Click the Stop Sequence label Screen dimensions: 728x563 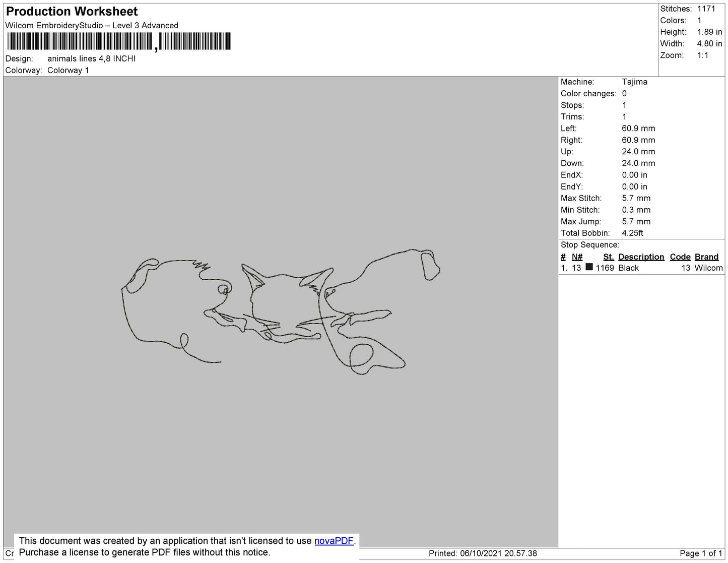589,244
